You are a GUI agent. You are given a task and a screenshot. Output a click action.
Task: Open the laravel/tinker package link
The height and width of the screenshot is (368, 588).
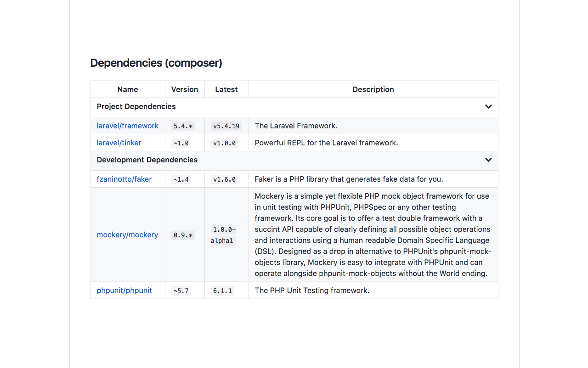119,143
